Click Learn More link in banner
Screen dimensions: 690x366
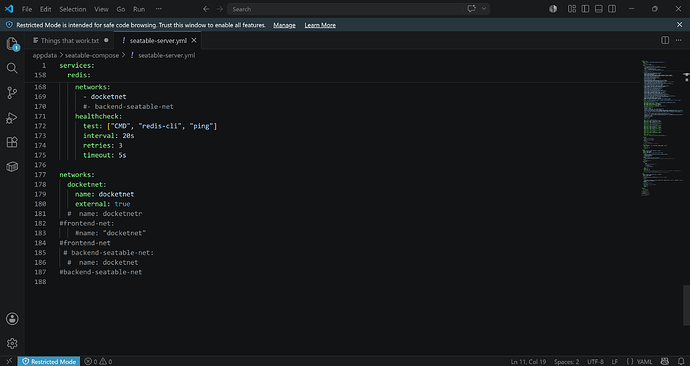click(x=320, y=25)
